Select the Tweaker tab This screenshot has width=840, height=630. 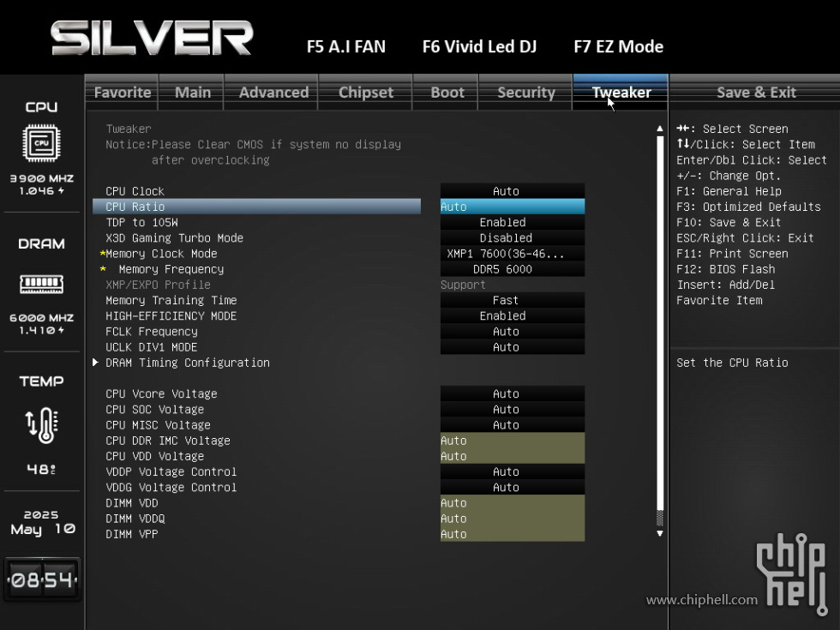(x=621, y=93)
